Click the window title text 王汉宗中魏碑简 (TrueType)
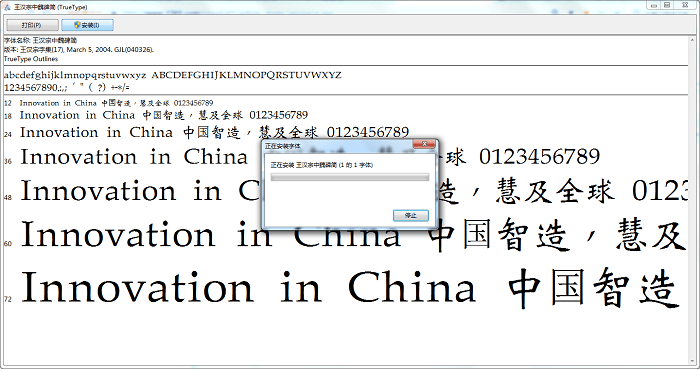700x369 pixels. pos(50,7)
